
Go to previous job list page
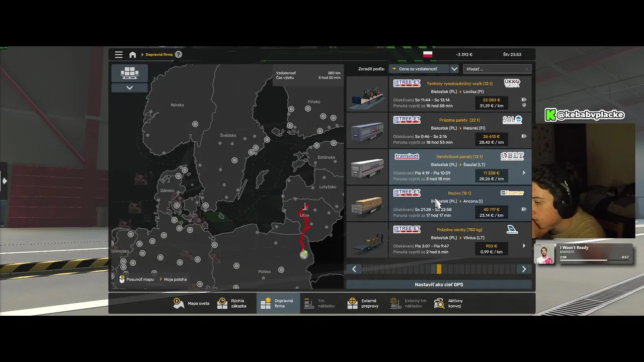click(354, 269)
